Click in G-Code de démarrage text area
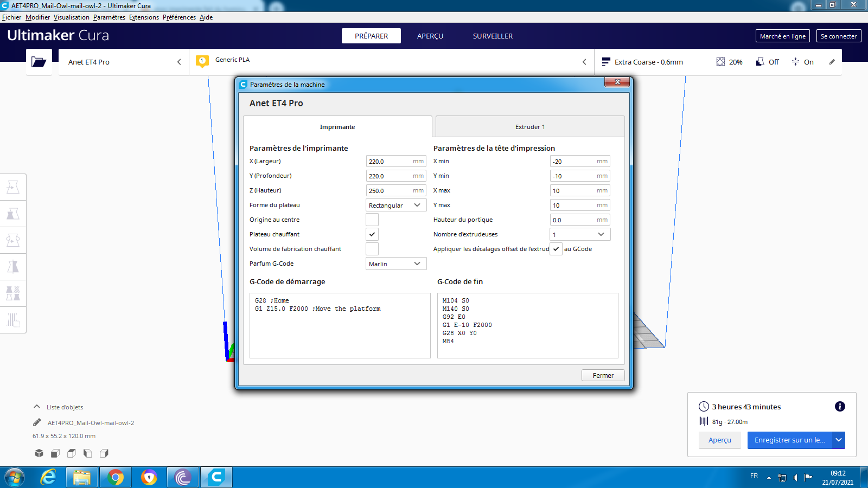 coord(340,325)
